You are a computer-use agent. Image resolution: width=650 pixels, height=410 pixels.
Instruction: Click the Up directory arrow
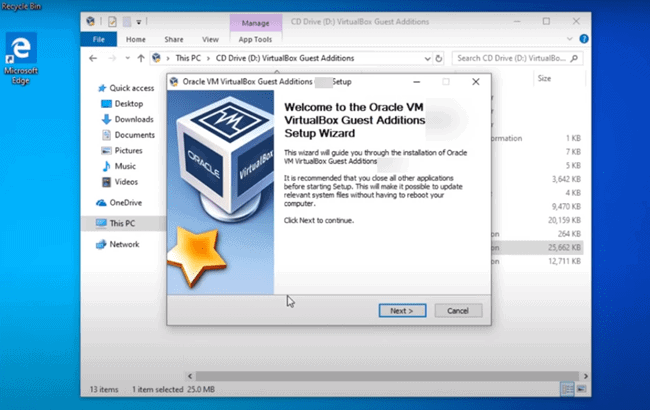tap(141, 59)
